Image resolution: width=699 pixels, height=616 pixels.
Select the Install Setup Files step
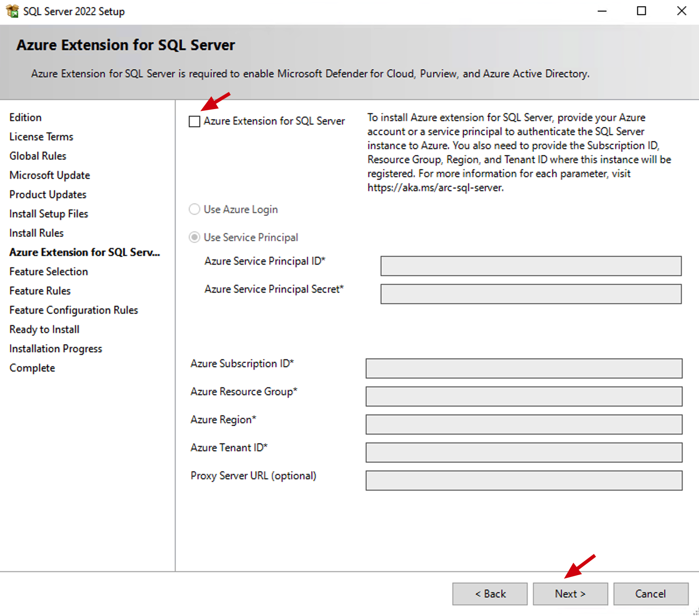point(49,214)
